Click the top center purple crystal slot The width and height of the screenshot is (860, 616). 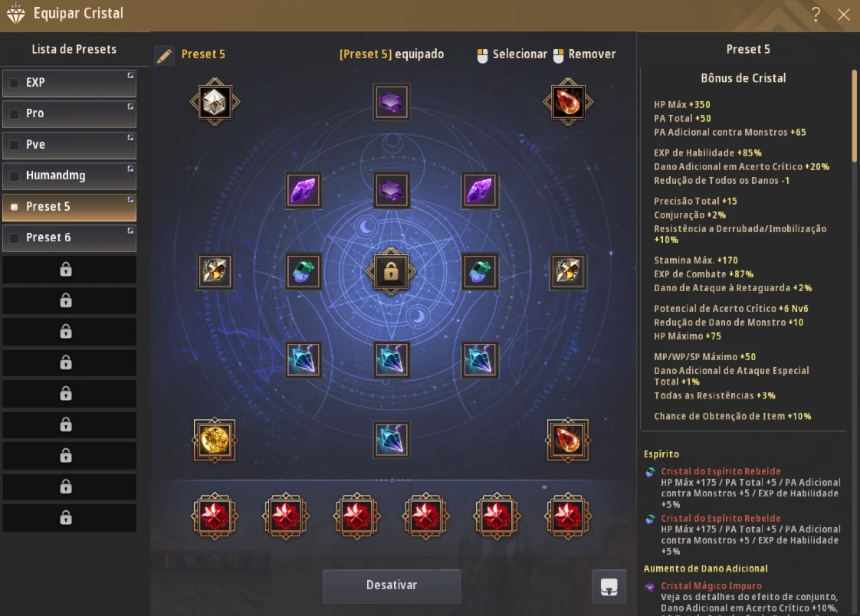point(391,102)
